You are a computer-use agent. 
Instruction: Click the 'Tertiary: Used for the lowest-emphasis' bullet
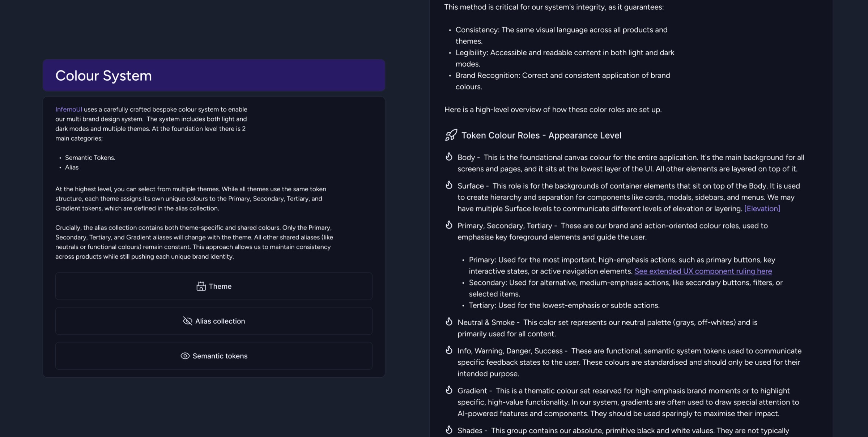point(564,305)
